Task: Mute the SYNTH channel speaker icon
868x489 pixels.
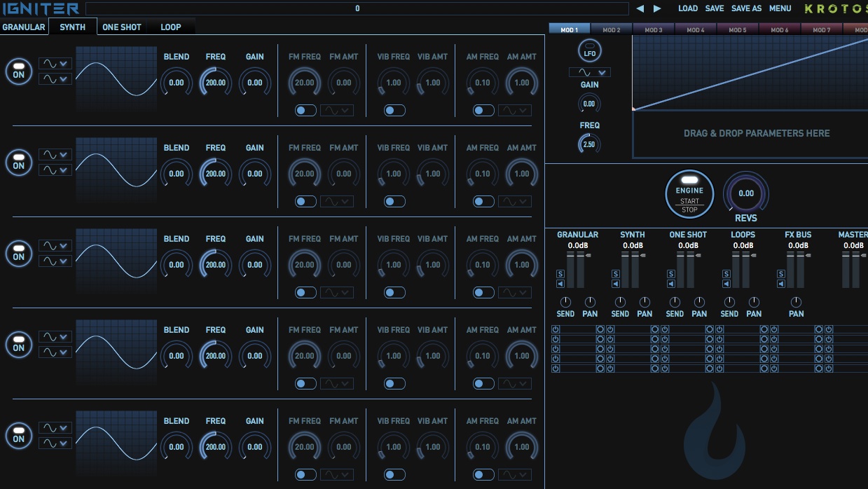Action: coord(616,284)
